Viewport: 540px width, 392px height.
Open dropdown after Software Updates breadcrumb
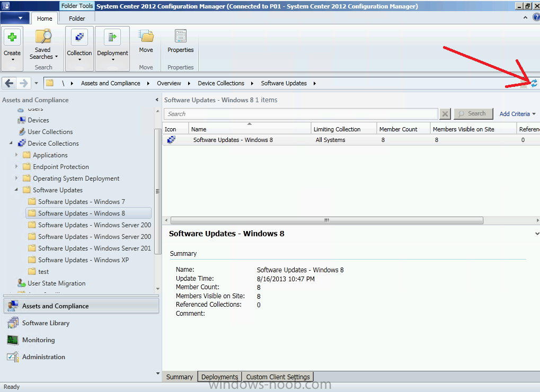tap(314, 83)
